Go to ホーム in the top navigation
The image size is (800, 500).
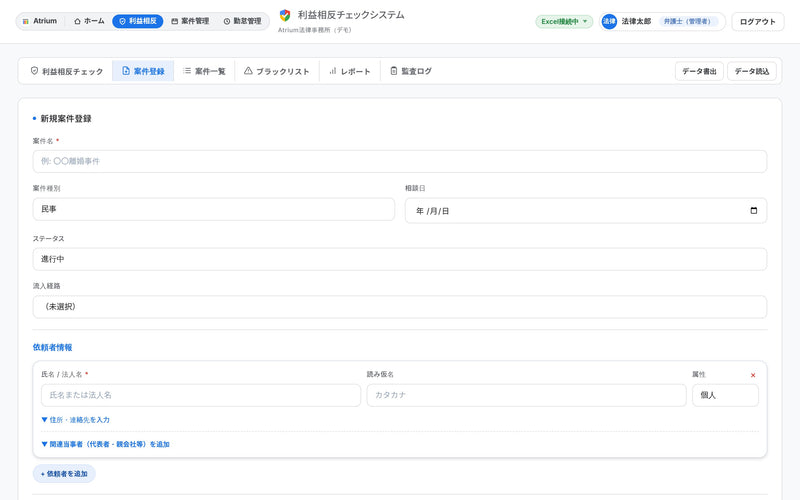click(x=89, y=21)
